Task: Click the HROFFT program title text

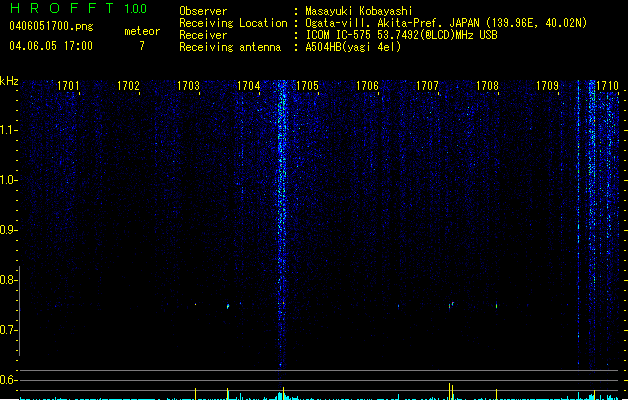Action: point(62,8)
